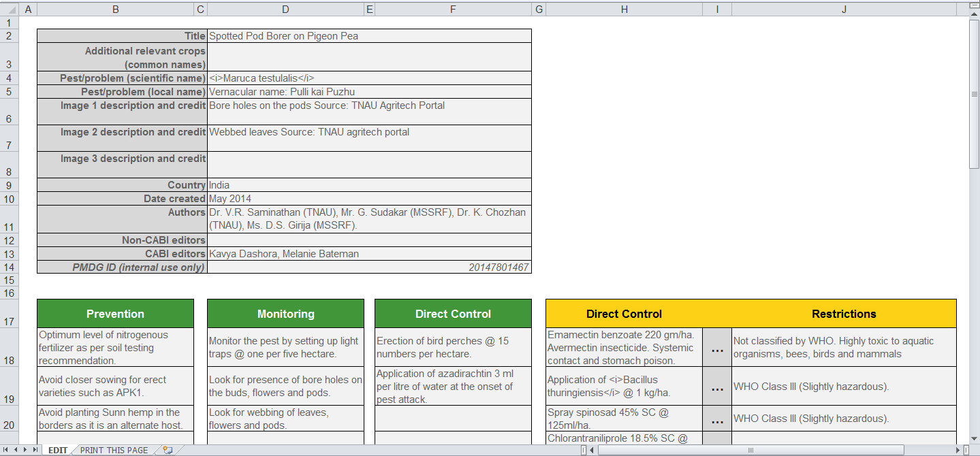
Task: Select the green Prevention header cell
Action: tap(115, 314)
